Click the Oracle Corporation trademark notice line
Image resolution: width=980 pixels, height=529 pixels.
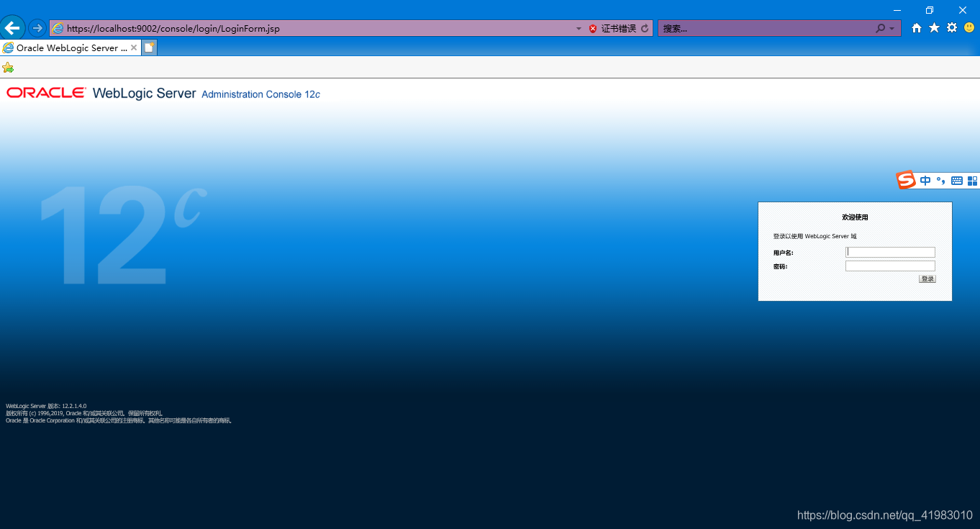tap(119, 420)
